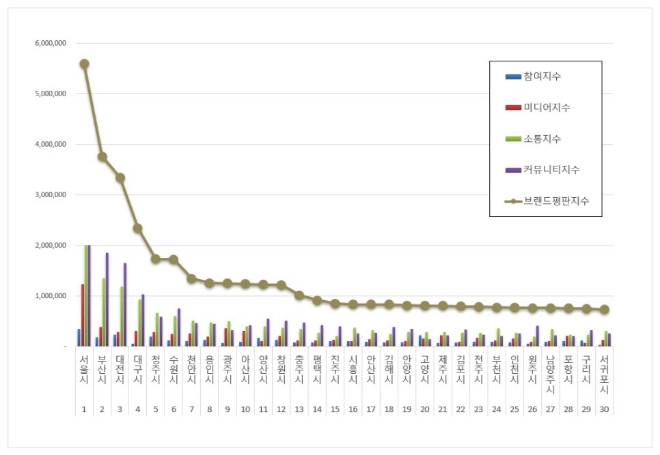The image size is (660, 455).
Task: Click the 대구시 point on the line series
Action: click(x=138, y=228)
